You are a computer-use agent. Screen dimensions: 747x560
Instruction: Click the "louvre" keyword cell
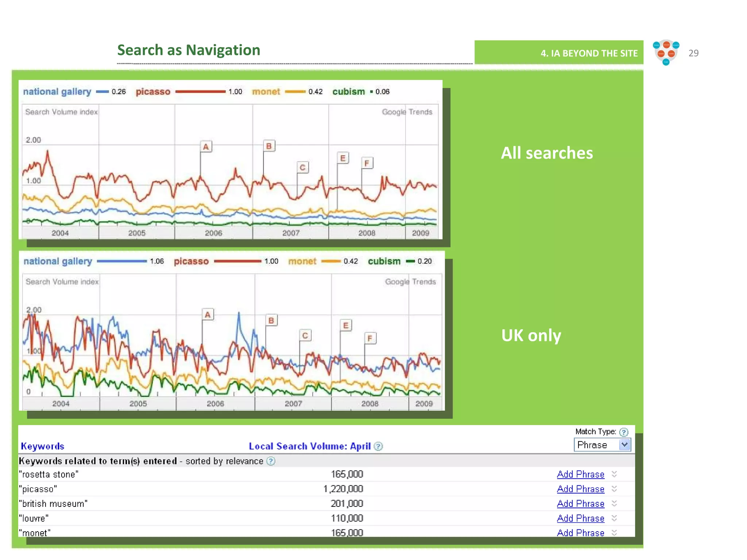coord(34,518)
